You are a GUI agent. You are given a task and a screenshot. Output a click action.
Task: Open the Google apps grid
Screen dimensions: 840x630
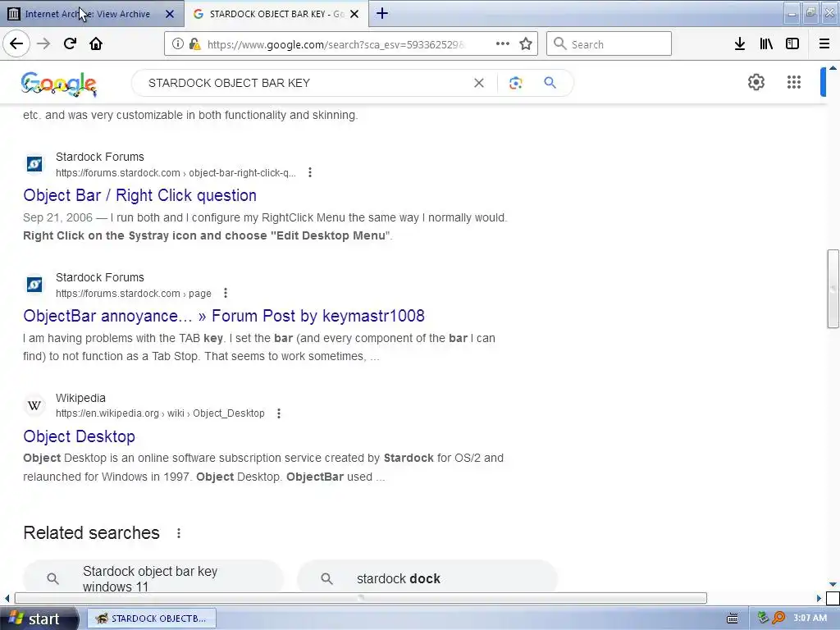click(794, 82)
